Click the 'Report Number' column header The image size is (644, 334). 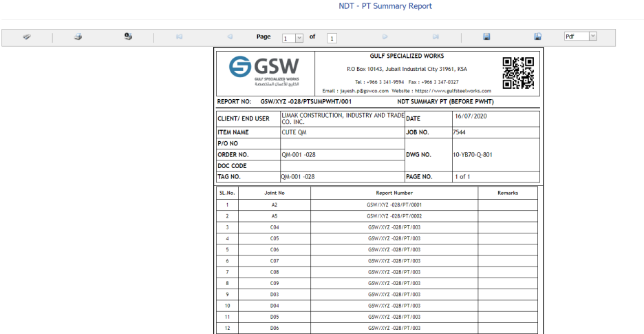[394, 193]
